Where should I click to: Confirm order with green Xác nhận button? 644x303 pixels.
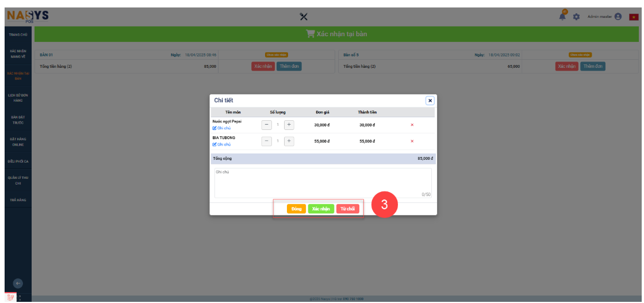(321, 209)
